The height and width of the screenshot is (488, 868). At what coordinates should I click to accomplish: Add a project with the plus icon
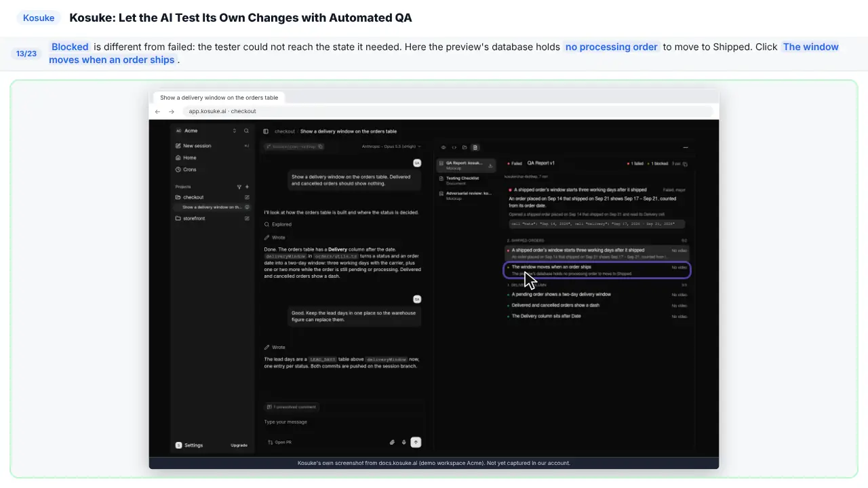coord(247,186)
